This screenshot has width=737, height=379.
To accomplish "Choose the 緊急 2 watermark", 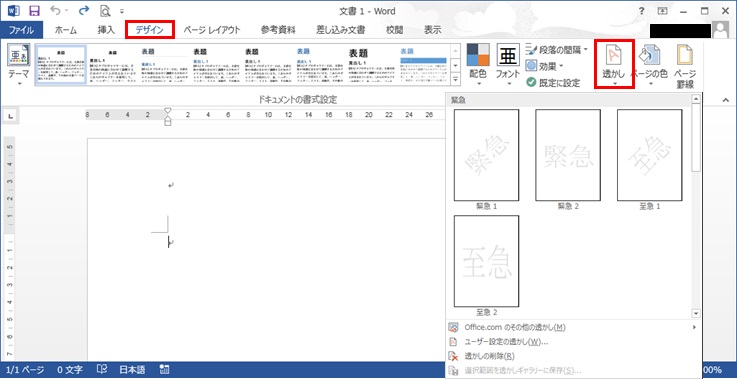I will (x=568, y=160).
